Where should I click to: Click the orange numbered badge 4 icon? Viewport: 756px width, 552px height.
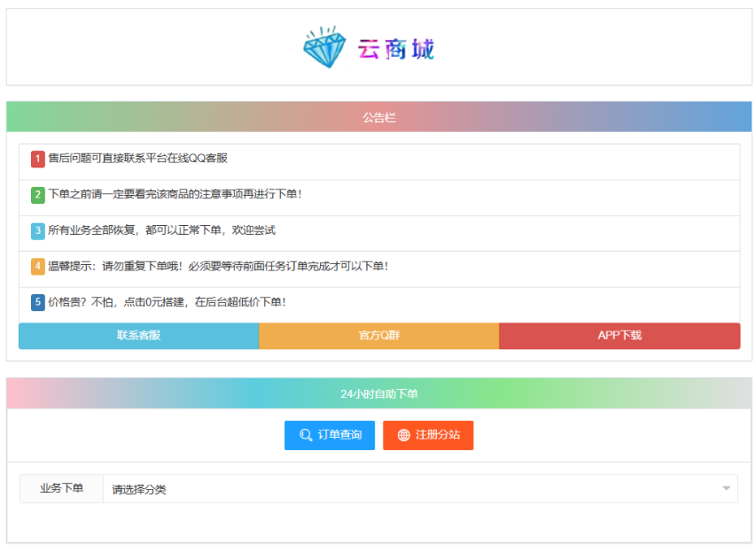click(x=37, y=265)
